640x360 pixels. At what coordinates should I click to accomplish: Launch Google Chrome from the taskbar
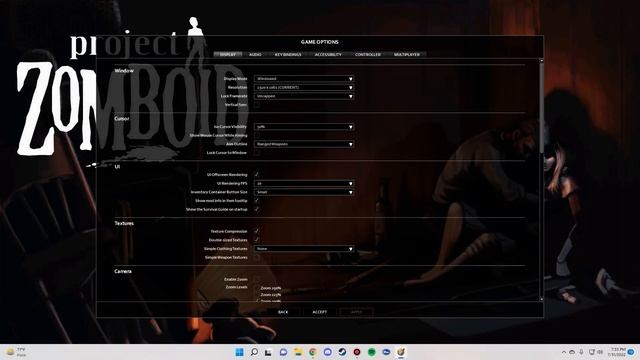click(313, 352)
